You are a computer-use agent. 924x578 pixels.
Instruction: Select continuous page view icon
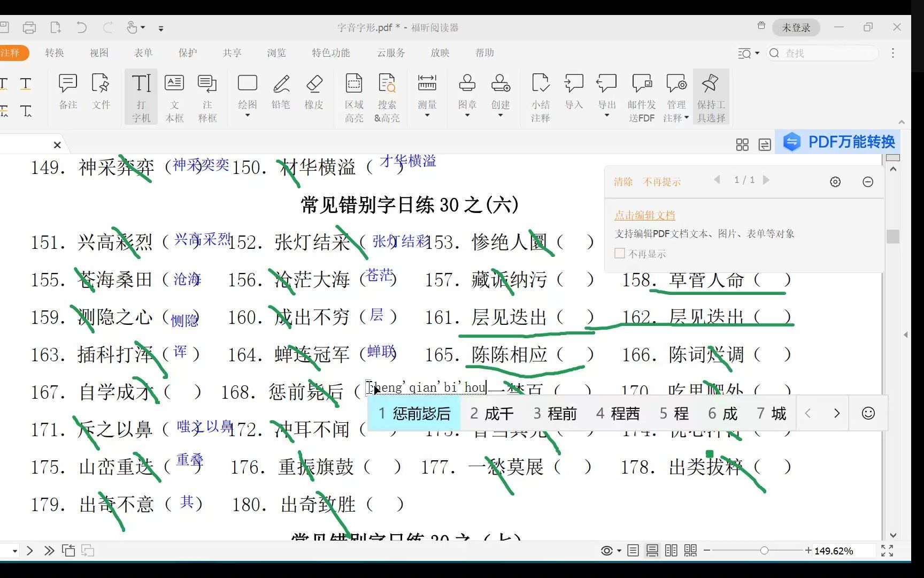(x=652, y=551)
